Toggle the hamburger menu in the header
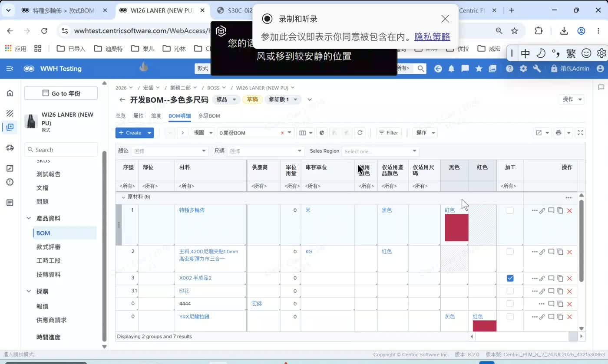 click(10, 69)
